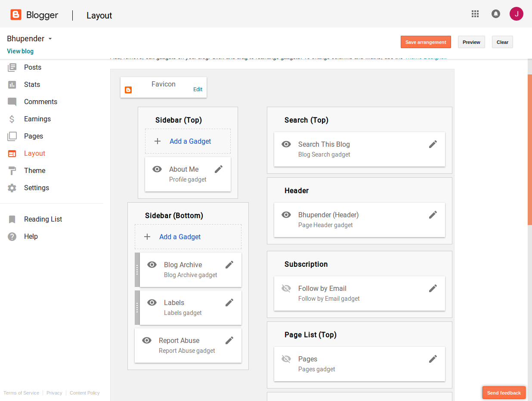Viewport: 532px width, 401px height.
Task: Toggle visibility of Labels gadget
Action: coord(152,302)
